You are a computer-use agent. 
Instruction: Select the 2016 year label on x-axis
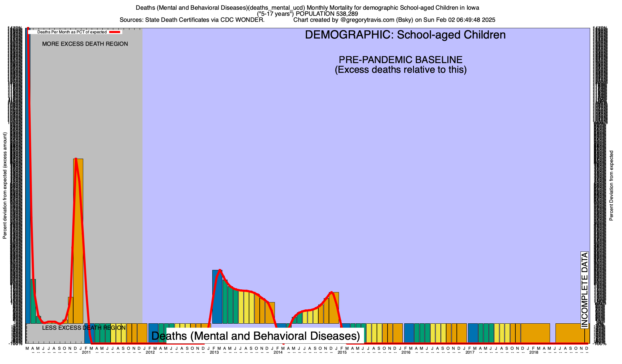click(406, 352)
